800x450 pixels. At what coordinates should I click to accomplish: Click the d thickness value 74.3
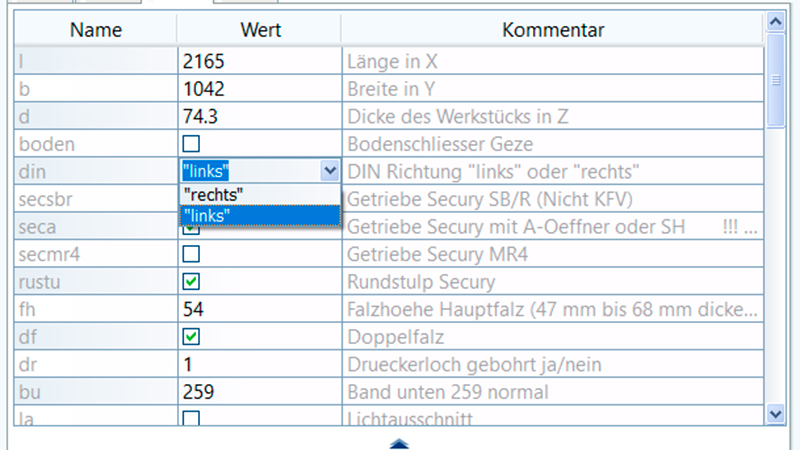tap(260, 116)
